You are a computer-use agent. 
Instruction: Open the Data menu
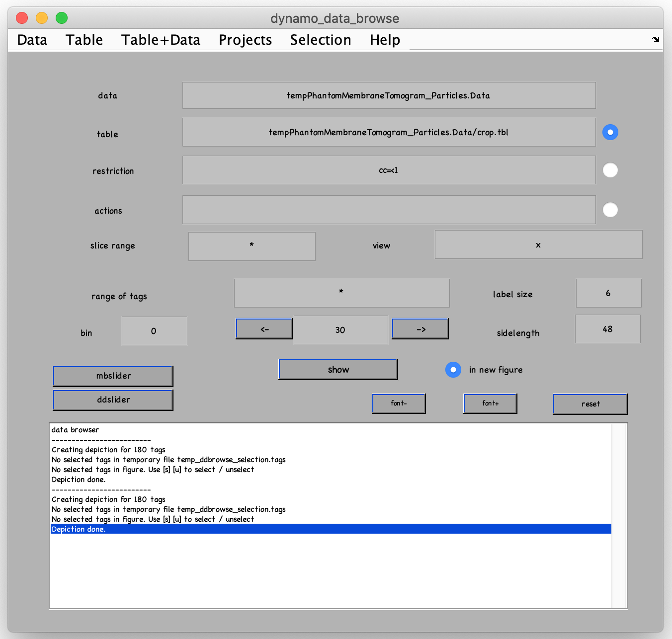point(32,40)
